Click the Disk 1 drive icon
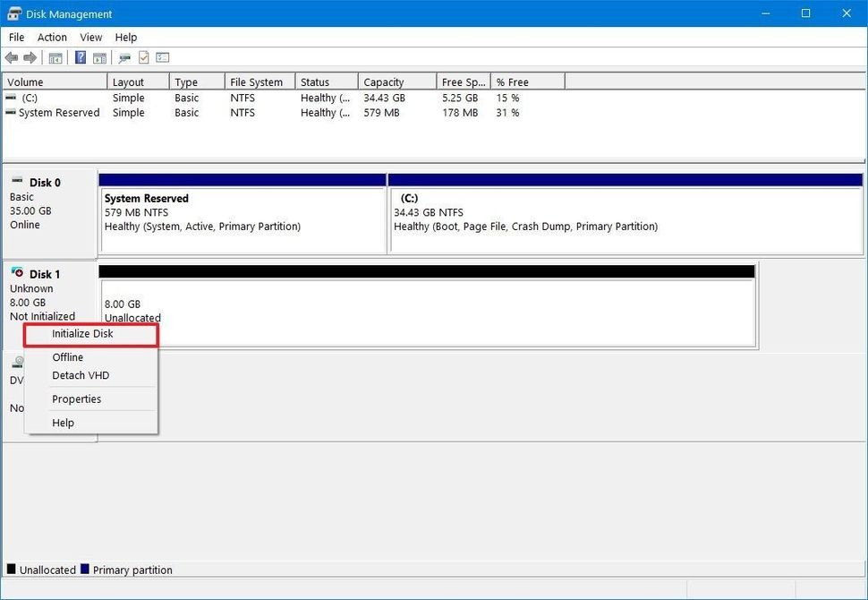 point(20,273)
